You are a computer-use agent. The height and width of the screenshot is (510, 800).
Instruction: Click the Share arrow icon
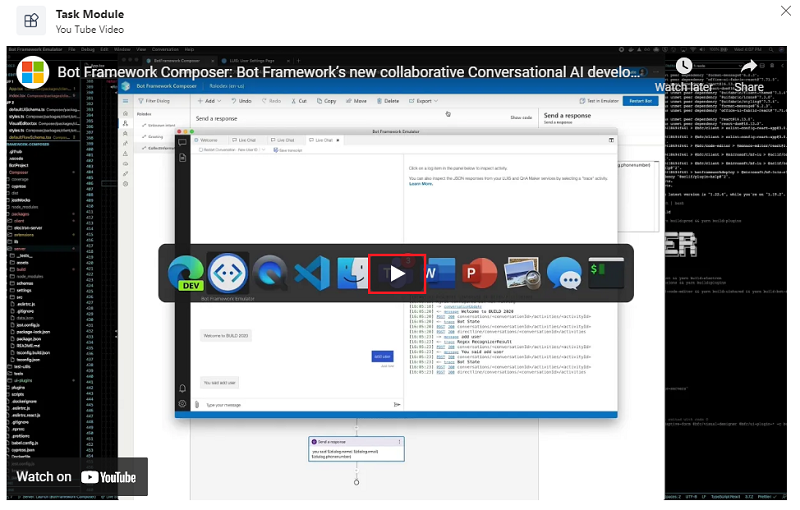pos(748,66)
